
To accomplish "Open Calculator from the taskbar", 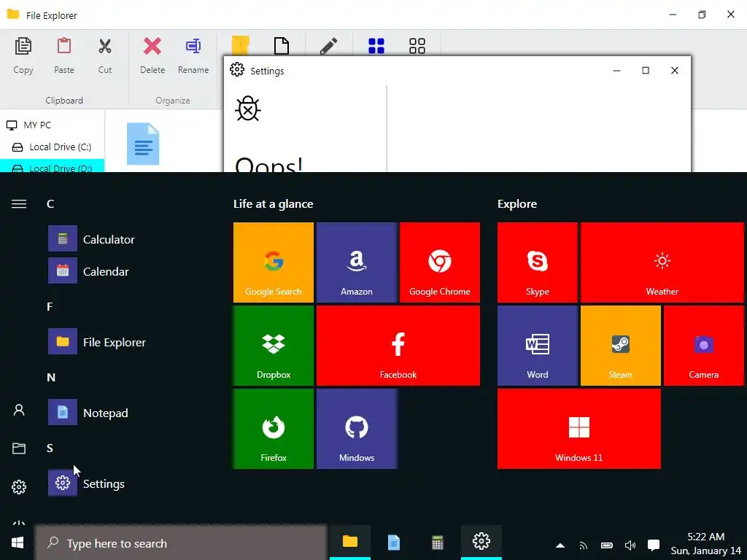I will coord(438,542).
